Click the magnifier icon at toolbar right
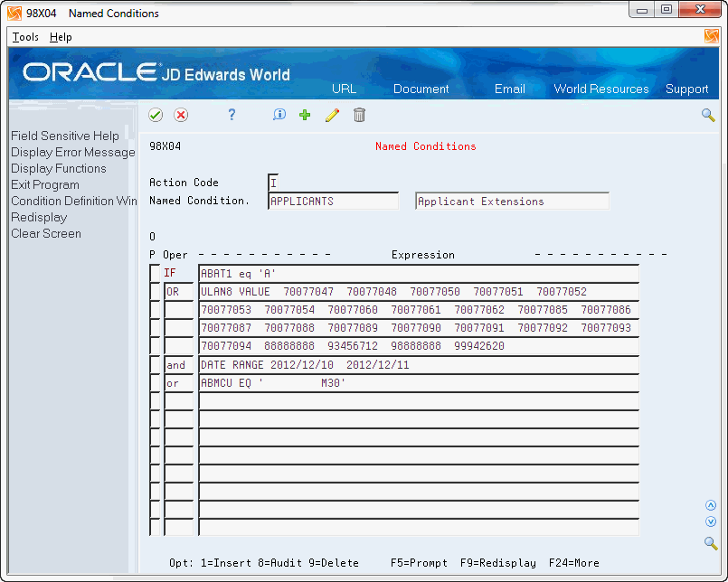The height and width of the screenshot is (582, 728). 708,115
